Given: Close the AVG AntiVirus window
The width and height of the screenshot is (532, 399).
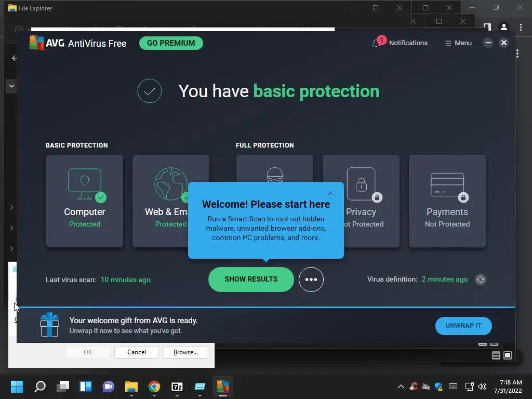Looking at the screenshot, I should click(504, 43).
